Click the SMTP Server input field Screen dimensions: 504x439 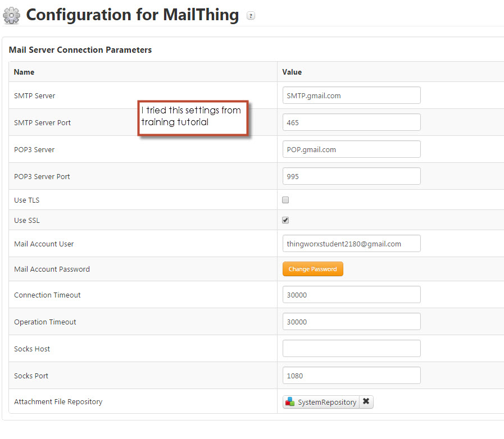pos(351,95)
